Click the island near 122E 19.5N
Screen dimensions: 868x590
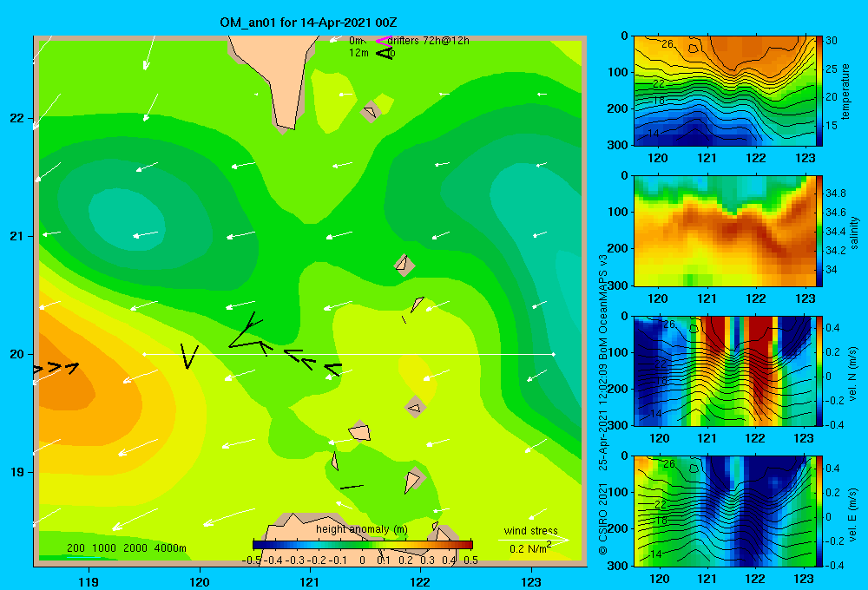(415, 408)
